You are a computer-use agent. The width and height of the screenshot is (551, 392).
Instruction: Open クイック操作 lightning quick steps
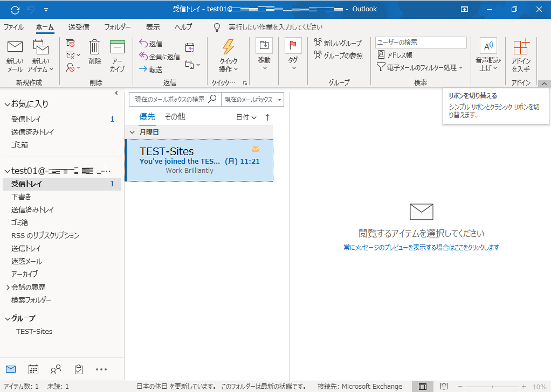click(229, 56)
